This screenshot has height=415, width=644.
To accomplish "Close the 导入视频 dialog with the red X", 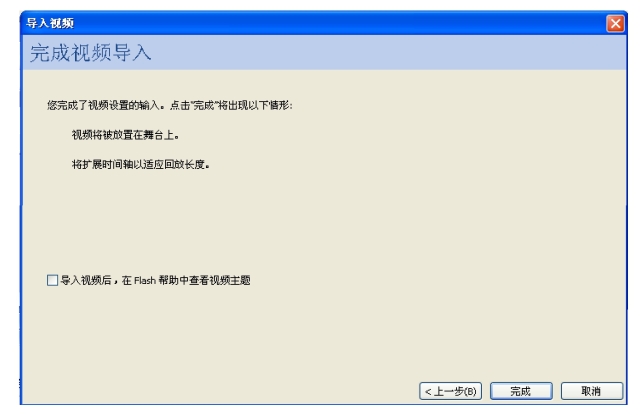I will click(615, 23).
